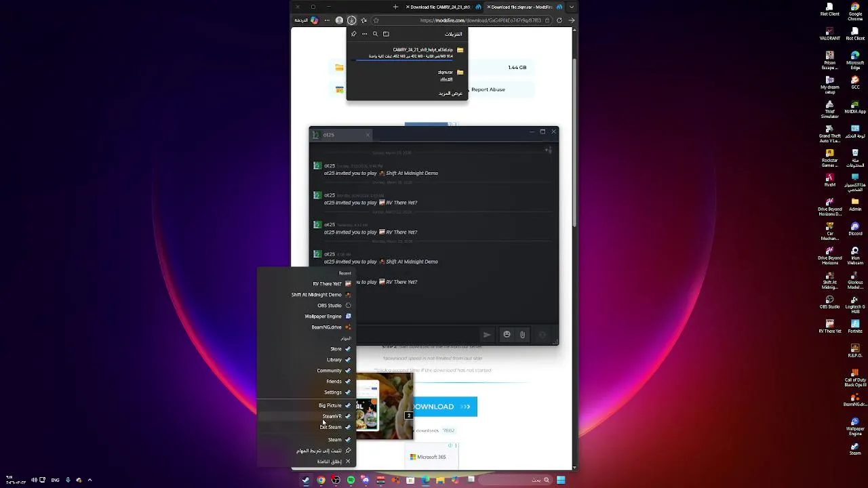Open the emoji picker in Steam chat
This screenshot has width=868, height=488.
click(507, 334)
